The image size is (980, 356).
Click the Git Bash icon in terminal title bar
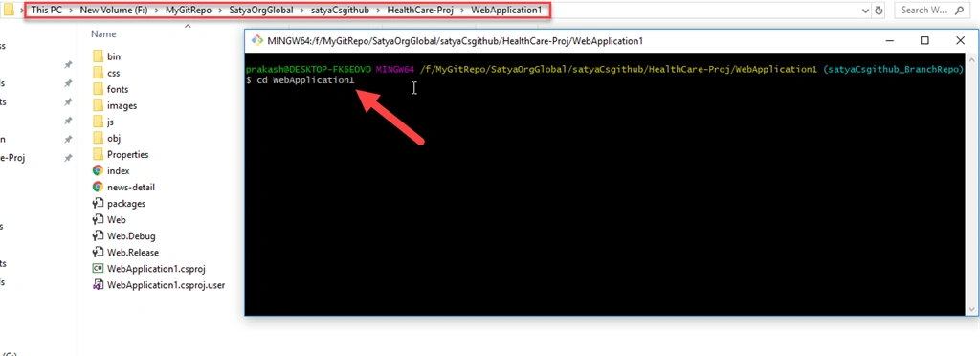[x=256, y=40]
